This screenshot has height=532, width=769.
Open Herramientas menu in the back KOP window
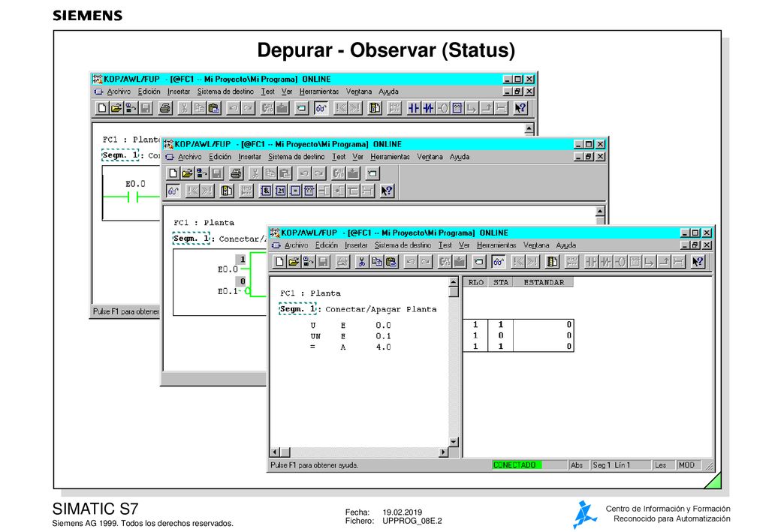click(x=318, y=92)
